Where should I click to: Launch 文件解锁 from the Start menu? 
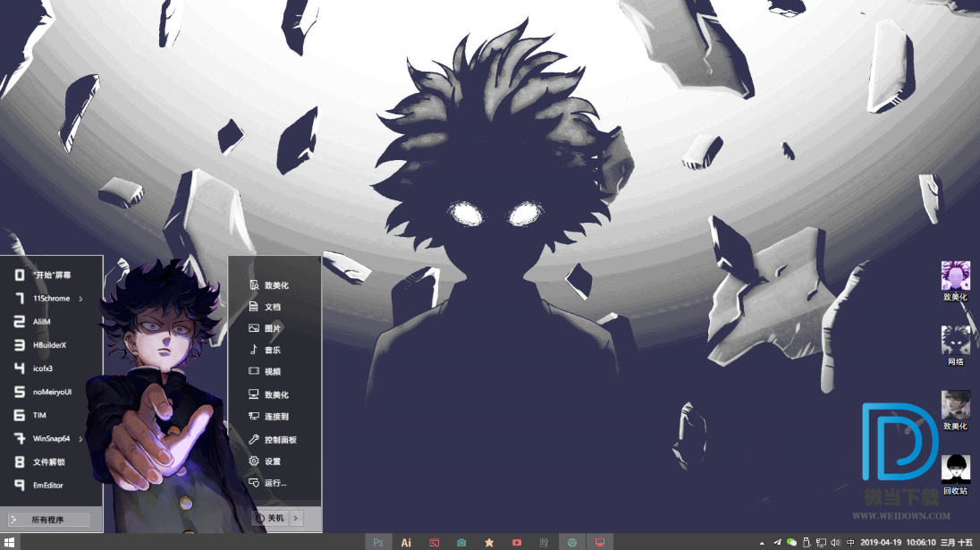click(x=51, y=461)
